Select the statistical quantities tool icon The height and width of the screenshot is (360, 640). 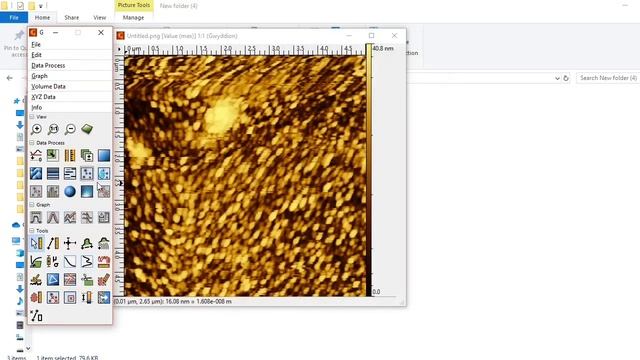(x=53, y=262)
